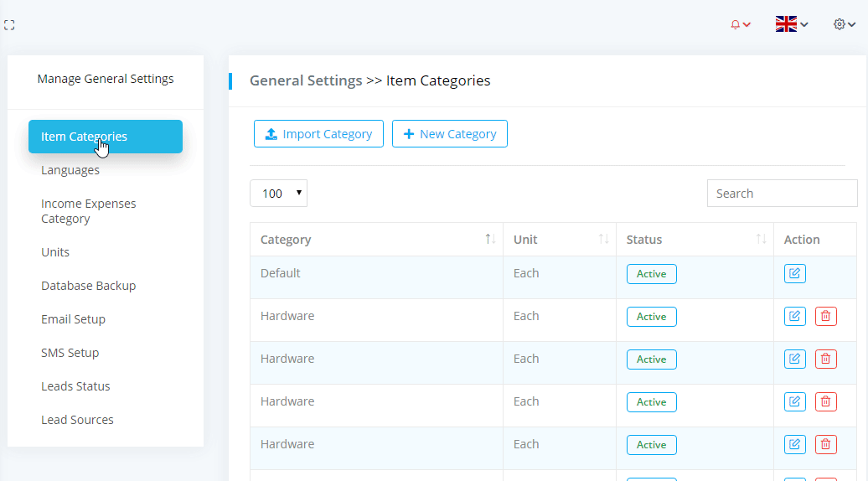Delete the second Hardware category
The width and height of the screenshot is (868, 481).
(x=825, y=359)
